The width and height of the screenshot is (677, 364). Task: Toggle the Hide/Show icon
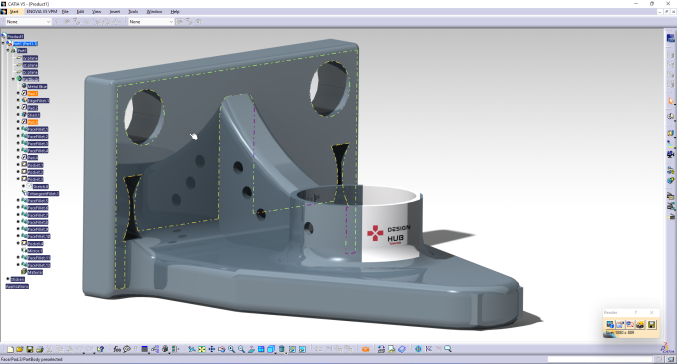click(x=292, y=349)
